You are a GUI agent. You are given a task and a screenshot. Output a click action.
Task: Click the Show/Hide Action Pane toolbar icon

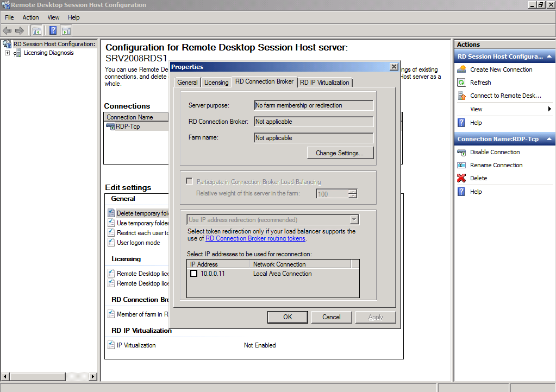66,30
